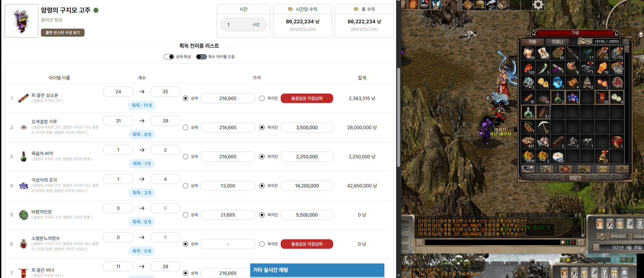Viewport: 644px width, 278px height.
Task: Select the bag item with count 1502
Action: tap(617, 68)
